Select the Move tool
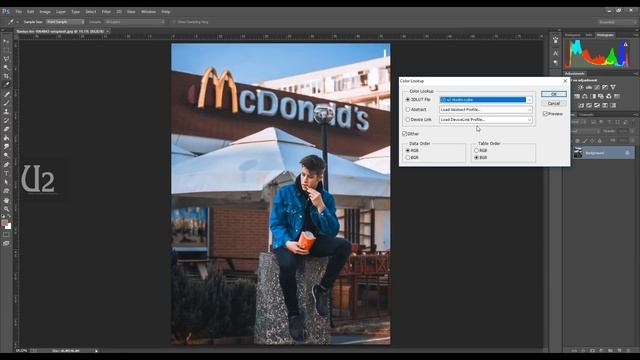 point(6,41)
